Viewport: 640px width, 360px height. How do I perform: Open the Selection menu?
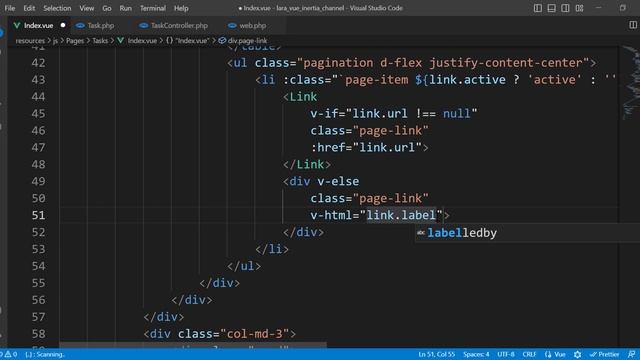(x=57, y=8)
